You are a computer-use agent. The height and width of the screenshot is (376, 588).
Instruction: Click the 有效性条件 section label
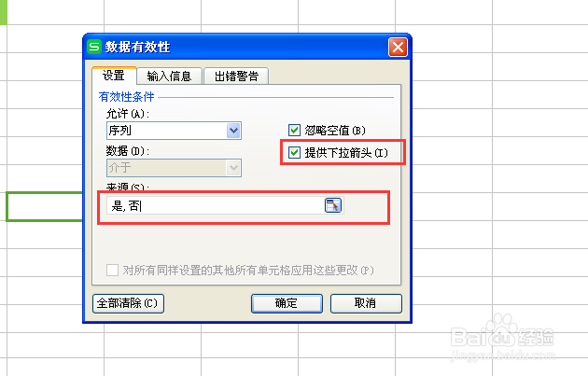pyautogui.click(x=126, y=97)
